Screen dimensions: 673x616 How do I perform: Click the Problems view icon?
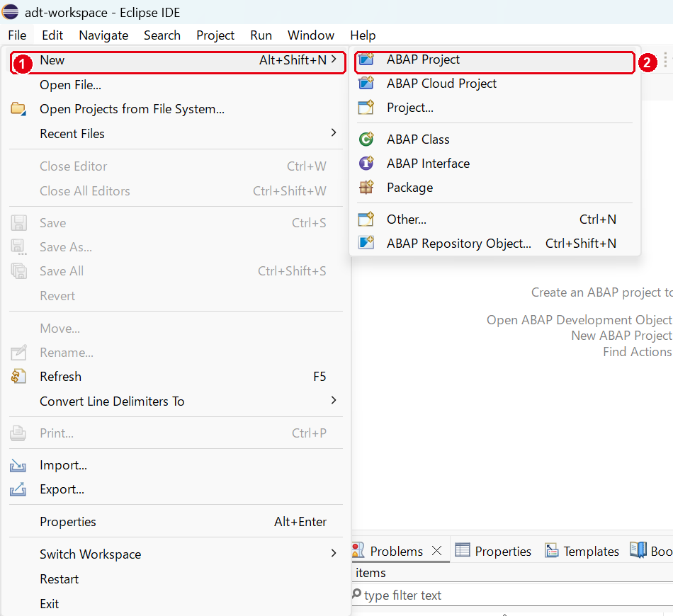tap(358, 550)
